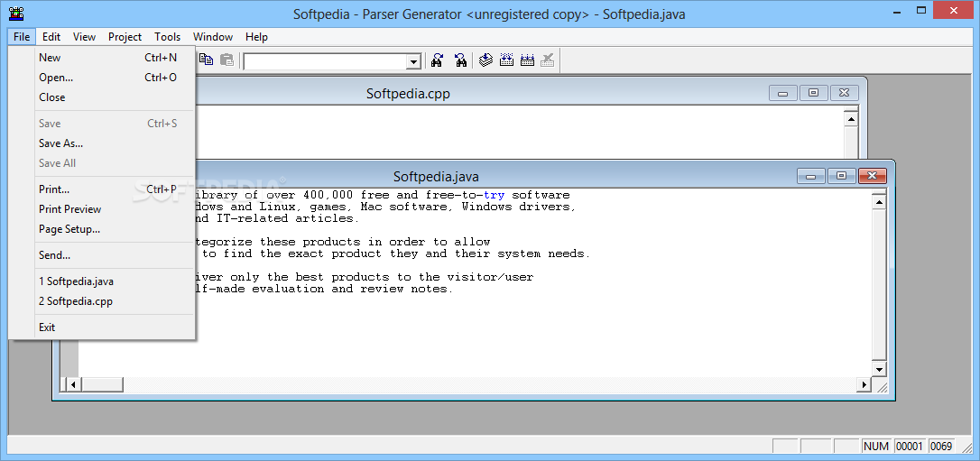Click the word 'evaluation' in Softpedia.java text
The image size is (980, 461).
[288, 289]
